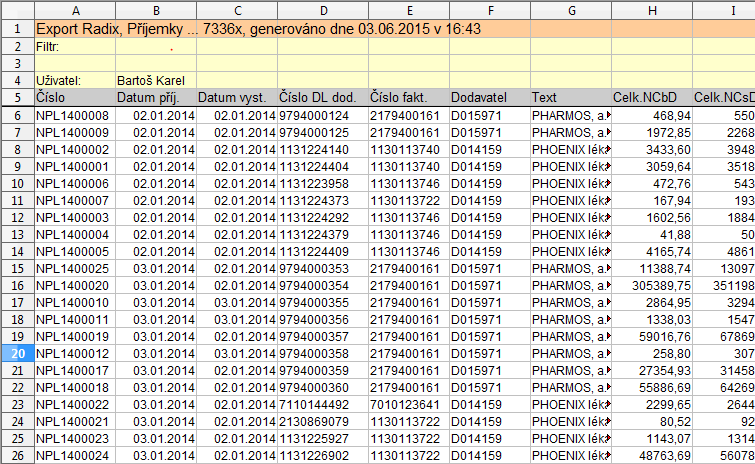Select cell with record NPL1400008

(74, 115)
